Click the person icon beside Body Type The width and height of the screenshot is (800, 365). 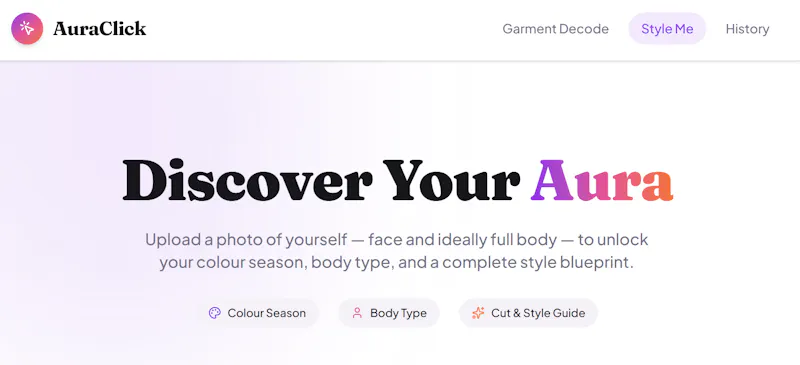coord(357,313)
